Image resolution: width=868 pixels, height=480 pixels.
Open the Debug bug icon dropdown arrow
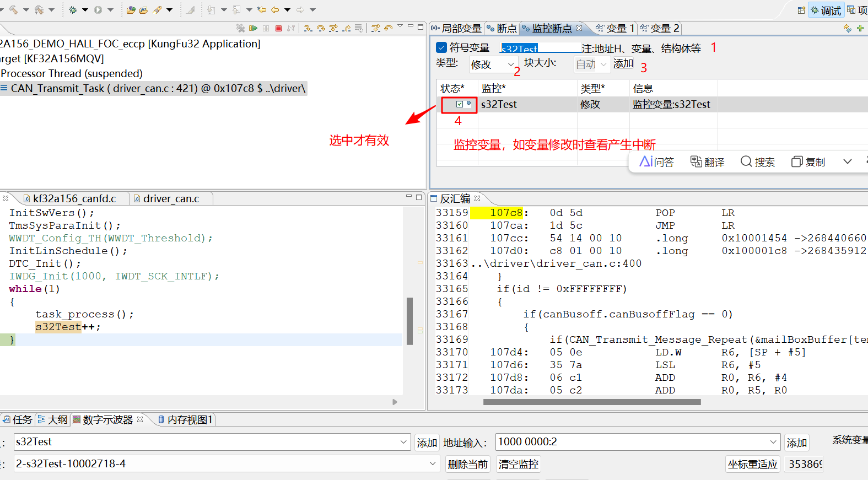[85, 10]
